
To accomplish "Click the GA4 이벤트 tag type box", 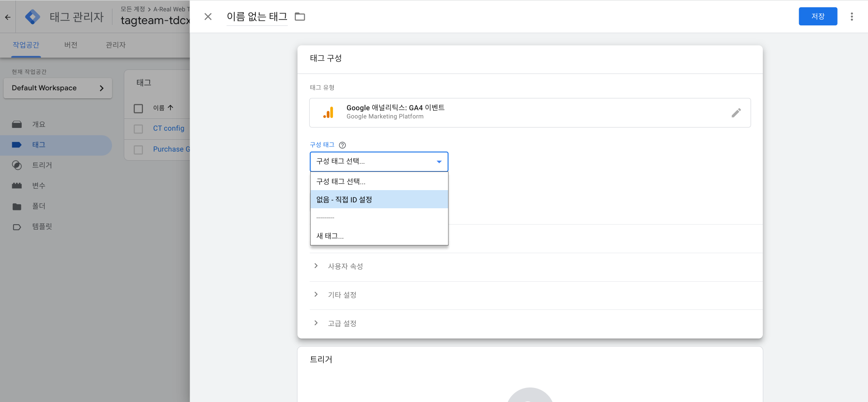I will (530, 113).
